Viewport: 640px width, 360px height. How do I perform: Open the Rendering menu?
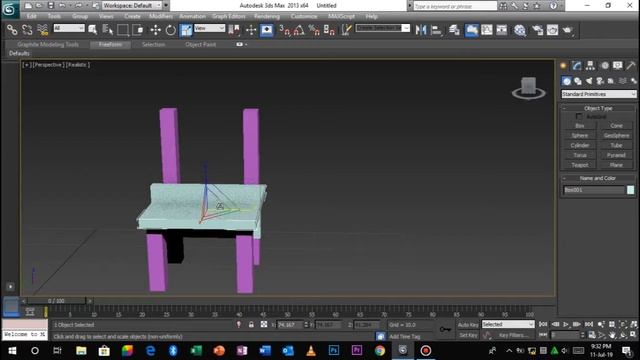[x=267, y=16]
